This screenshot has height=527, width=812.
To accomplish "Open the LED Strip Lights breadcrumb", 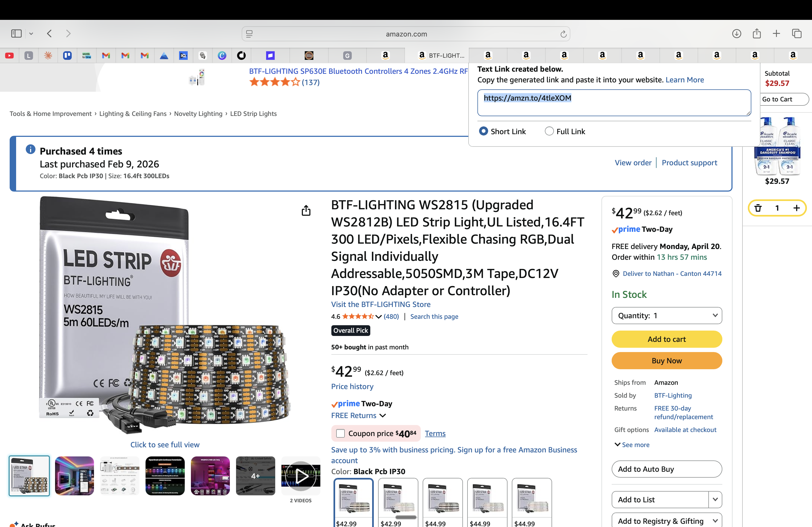I will click(x=253, y=114).
